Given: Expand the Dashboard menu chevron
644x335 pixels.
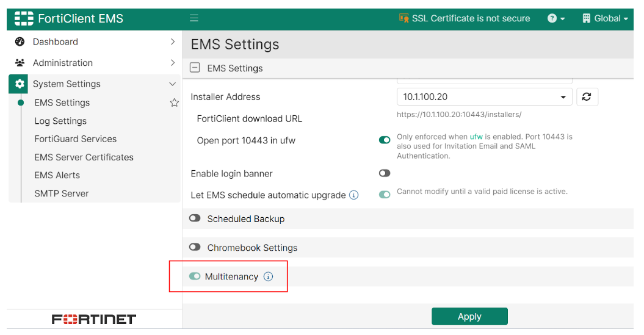Looking at the screenshot, I should [x=173, y=41].
